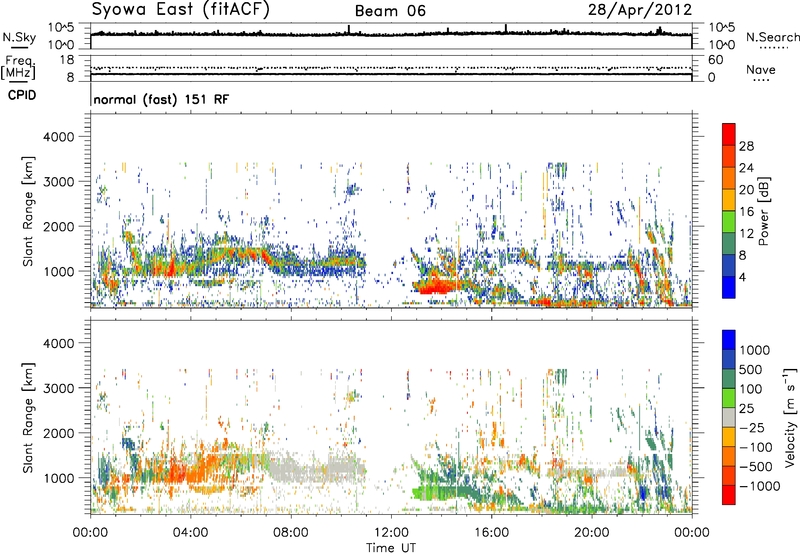The image size is (800, 554).
Task: Click the '28' label on Power colorbar
Action: pyautogui.click(x=746, y=146)
